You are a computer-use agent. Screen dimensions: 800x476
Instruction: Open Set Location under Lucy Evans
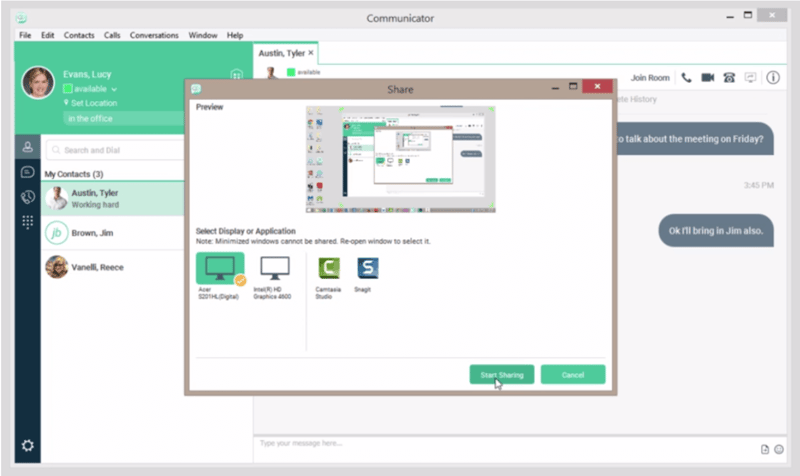pos(94,103)
